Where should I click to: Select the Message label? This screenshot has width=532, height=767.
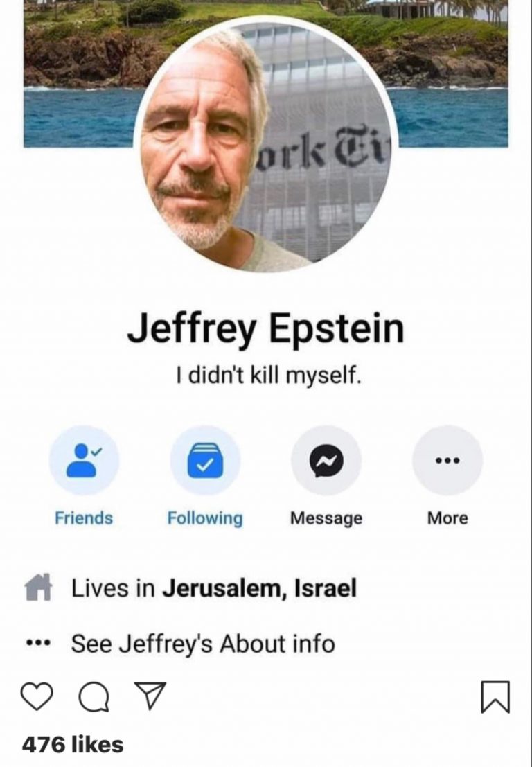326,518
